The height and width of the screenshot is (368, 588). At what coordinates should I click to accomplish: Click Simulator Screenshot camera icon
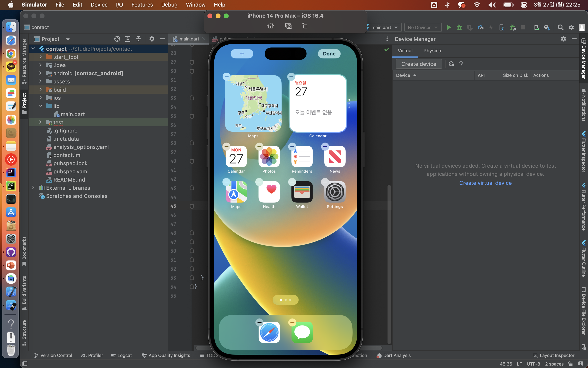pos(288,26)
